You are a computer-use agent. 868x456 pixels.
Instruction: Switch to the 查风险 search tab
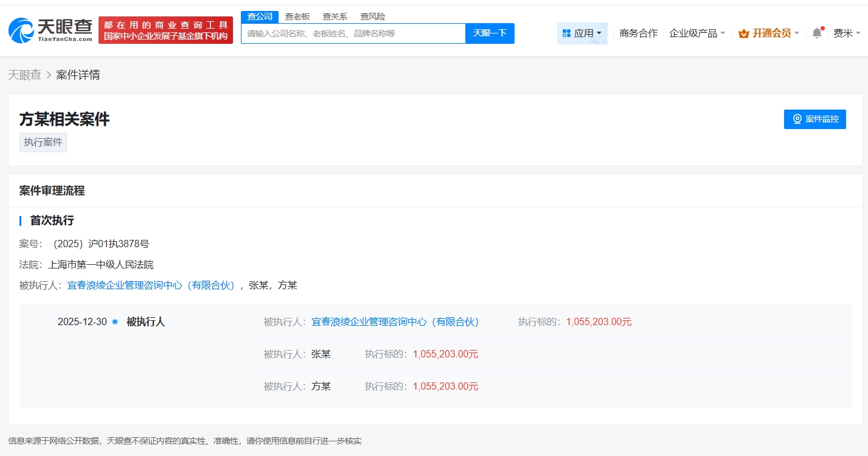373,16
